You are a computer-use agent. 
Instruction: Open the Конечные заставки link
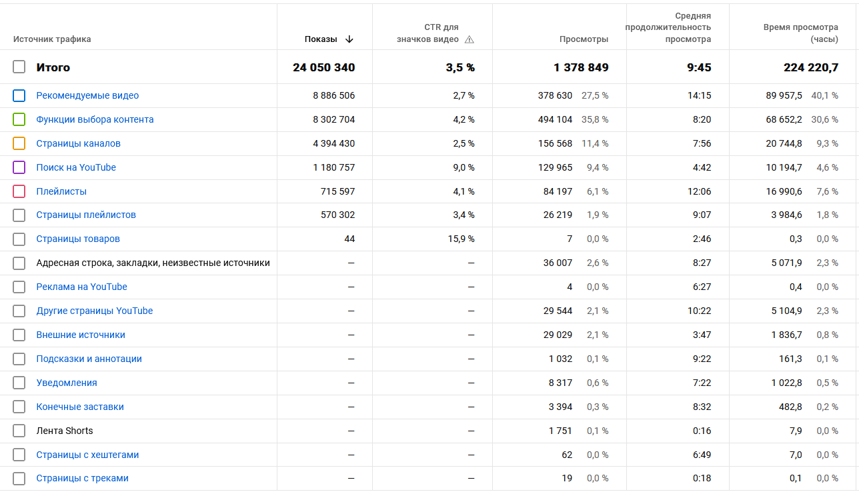point(80,407)
